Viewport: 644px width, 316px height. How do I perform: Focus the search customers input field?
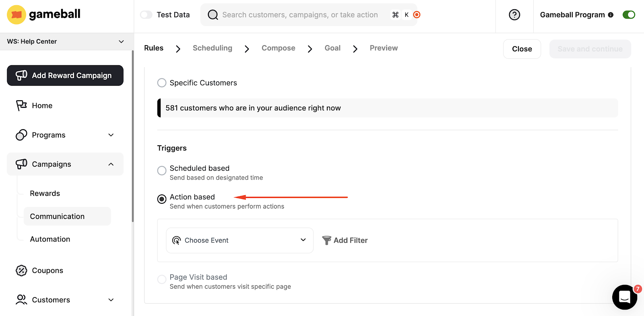(300, 15)
